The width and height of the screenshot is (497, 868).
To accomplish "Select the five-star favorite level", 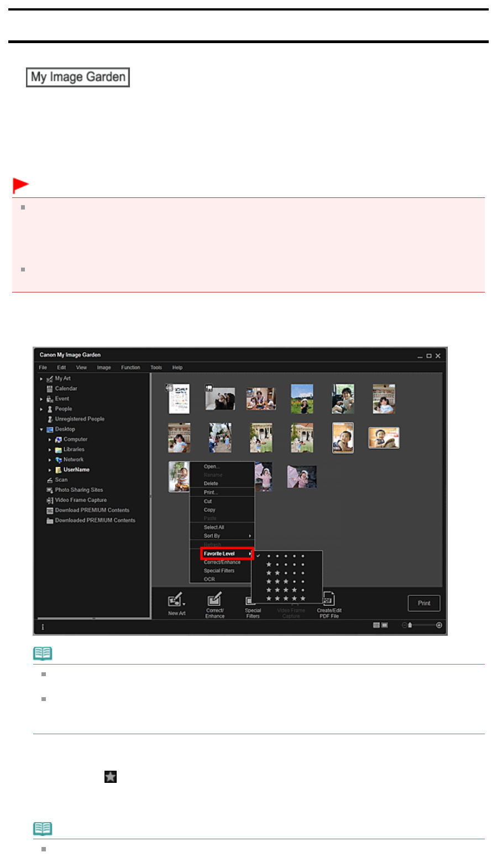I will click(x=285, y=598).
